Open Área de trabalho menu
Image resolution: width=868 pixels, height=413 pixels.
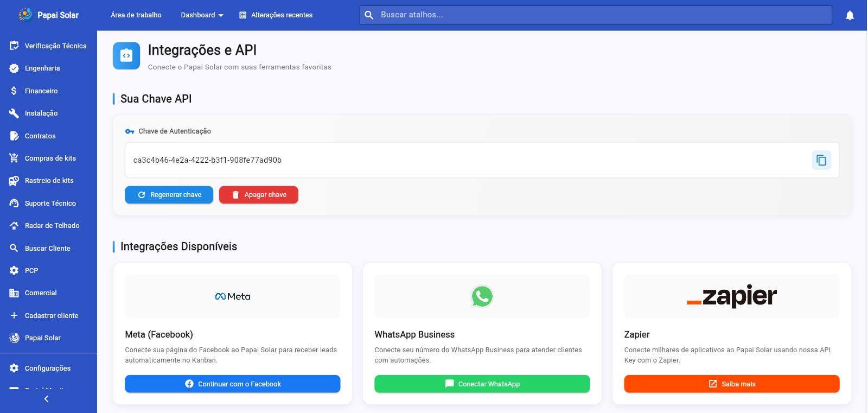point(136,15)
